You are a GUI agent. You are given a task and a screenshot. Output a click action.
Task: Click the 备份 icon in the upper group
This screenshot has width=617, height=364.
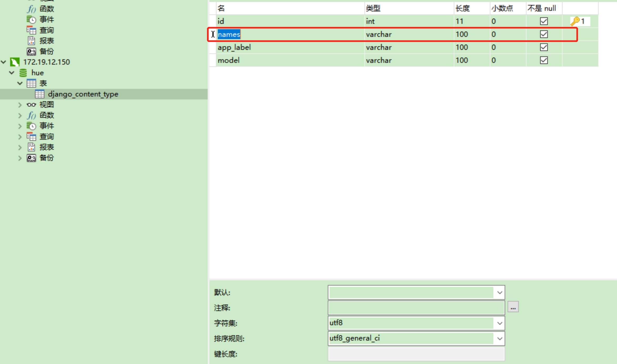point(31,51)
